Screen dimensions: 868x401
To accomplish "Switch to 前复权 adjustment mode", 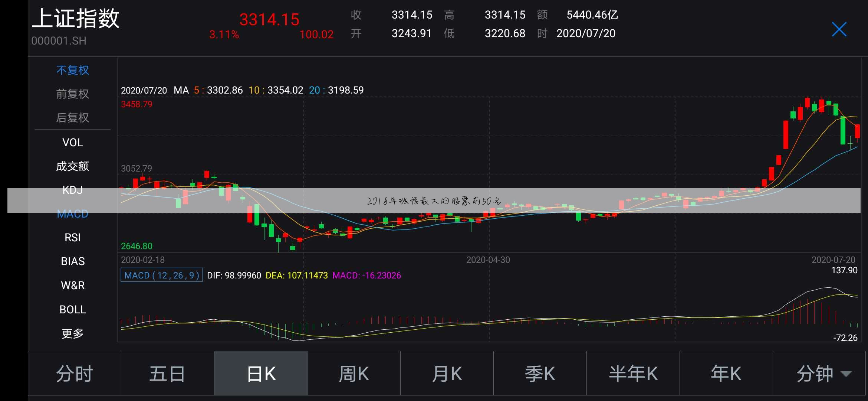I will pos(73,94).
